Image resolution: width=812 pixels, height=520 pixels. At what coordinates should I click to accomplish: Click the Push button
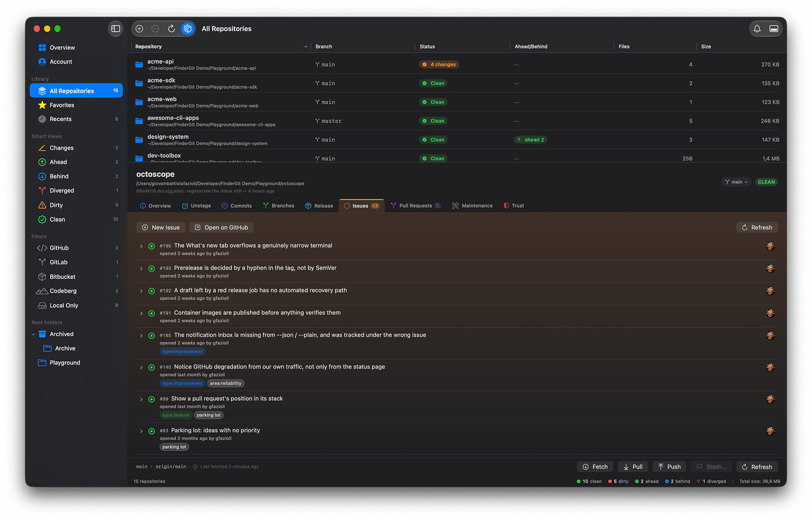(669, 467)
